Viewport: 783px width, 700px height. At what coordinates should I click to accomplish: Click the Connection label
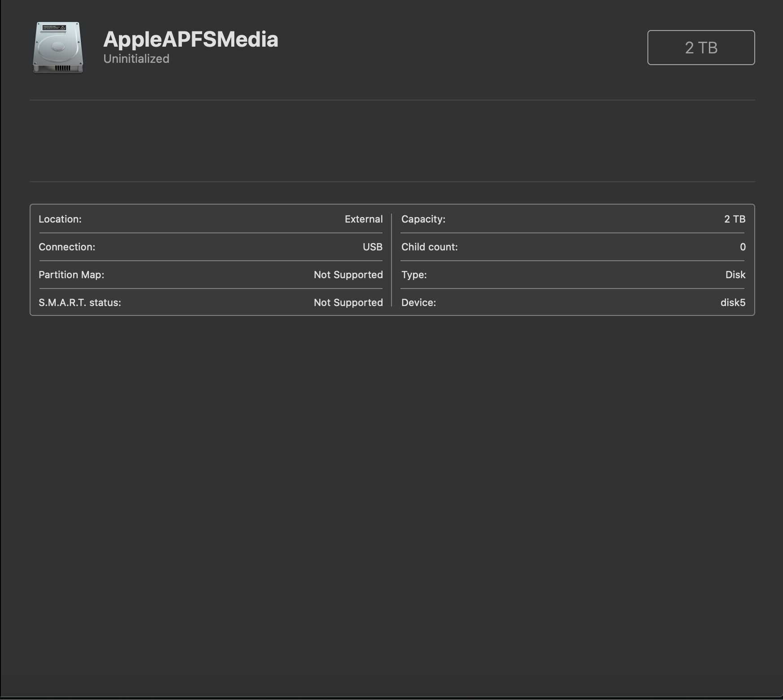pyautogui.click(x=67, y=247)
